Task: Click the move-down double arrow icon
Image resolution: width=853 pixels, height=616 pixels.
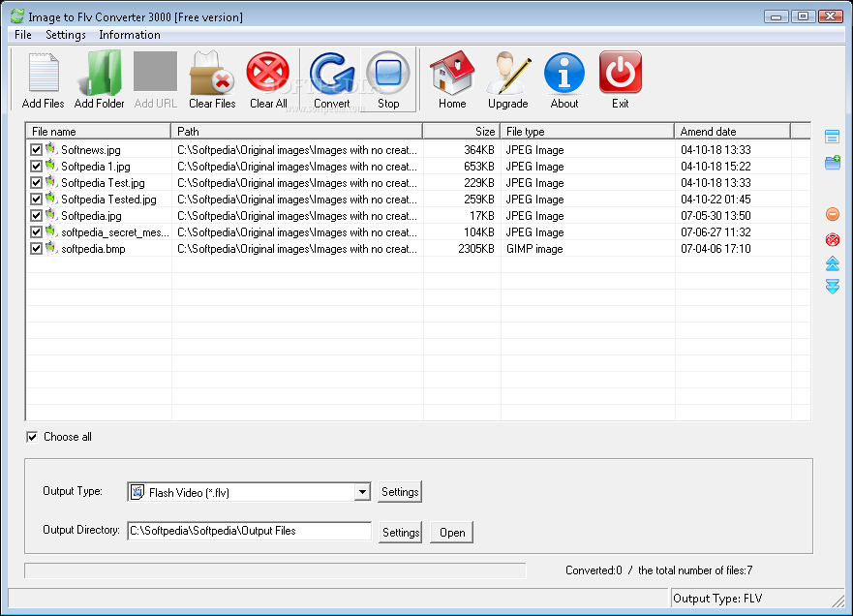Action: tap(833, 287)
